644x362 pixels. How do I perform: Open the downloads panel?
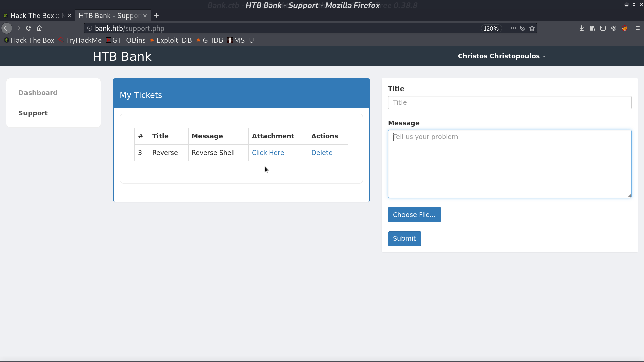(x=582, y=28)
